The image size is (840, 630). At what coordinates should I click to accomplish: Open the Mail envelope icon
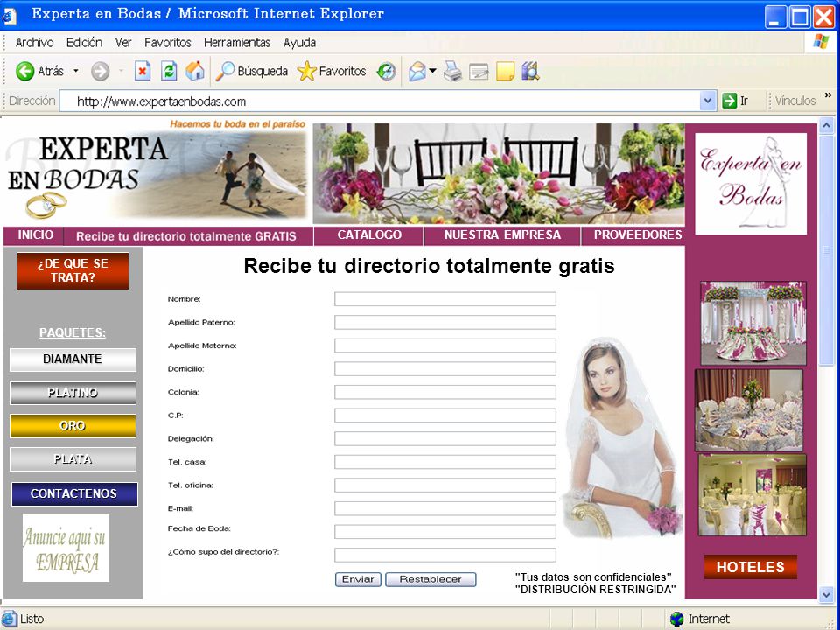pos(417,71)
